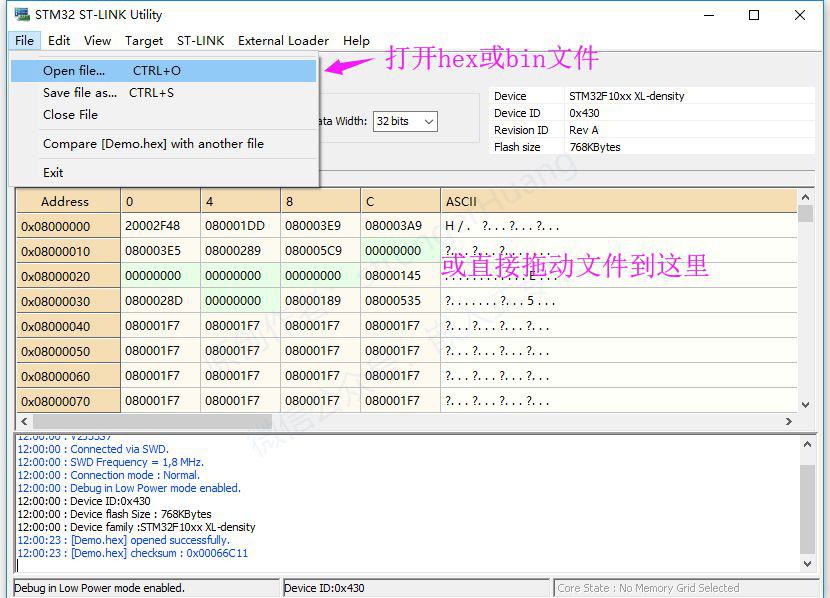Click status bar Device ID:0x430

click(417, 588)
